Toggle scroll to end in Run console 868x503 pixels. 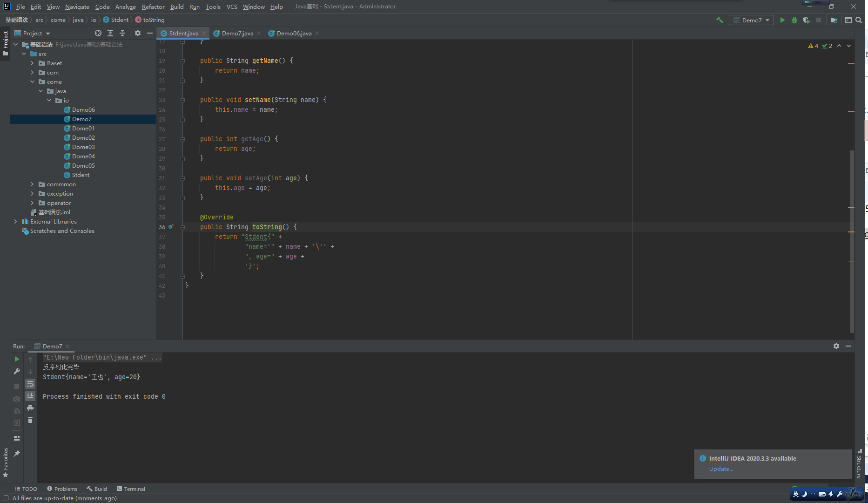30,396
